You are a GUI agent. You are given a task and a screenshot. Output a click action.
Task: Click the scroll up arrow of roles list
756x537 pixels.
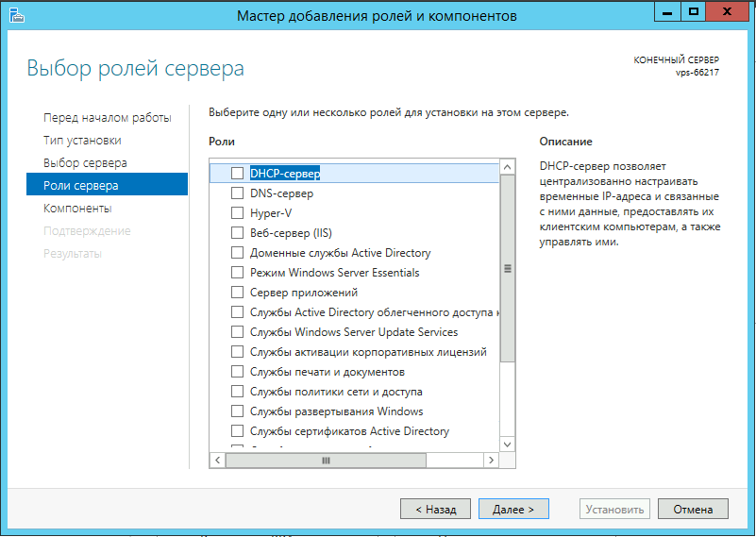(507, 167)
